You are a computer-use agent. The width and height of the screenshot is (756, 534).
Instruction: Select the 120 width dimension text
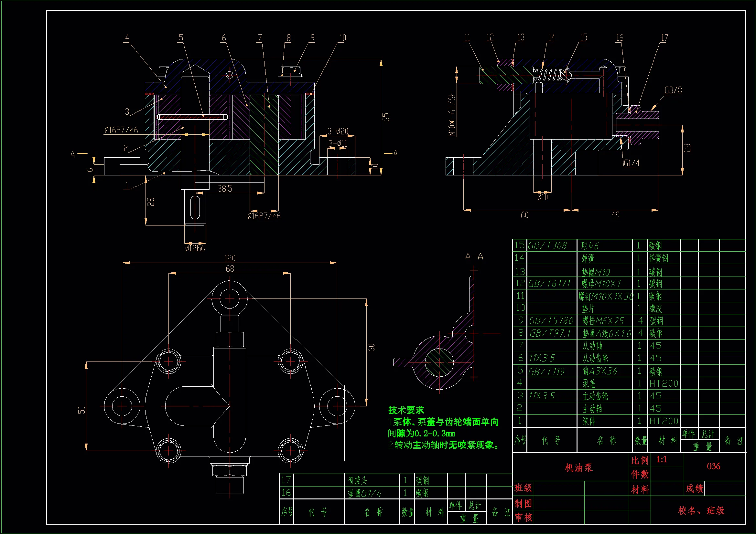(230, 258)
